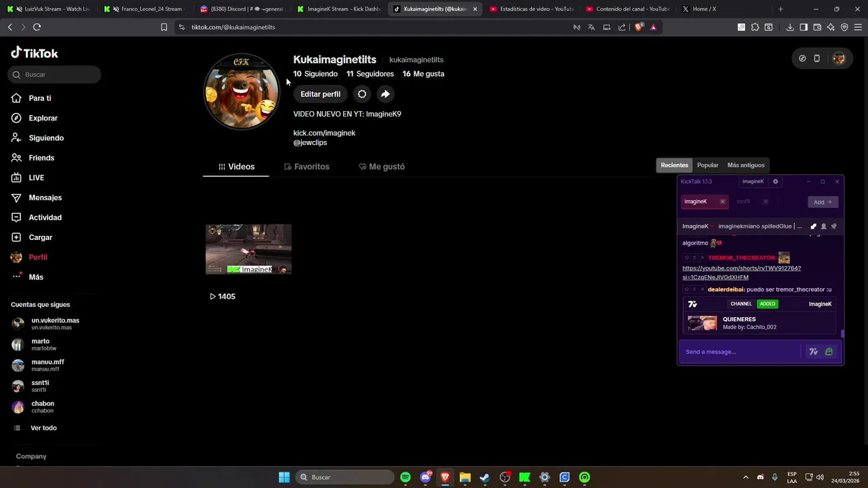Viewport: 868px width, 488px height.
Task: Open the 11 Seguidores followers list
Action: point(370,74)
